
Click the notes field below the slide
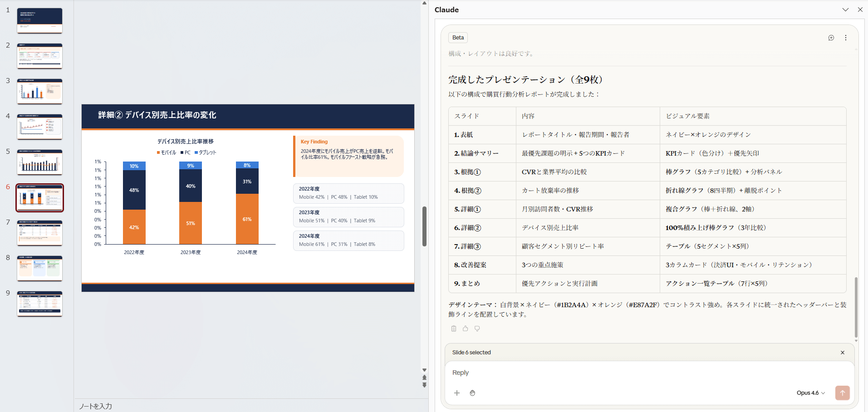coord(250,406)
